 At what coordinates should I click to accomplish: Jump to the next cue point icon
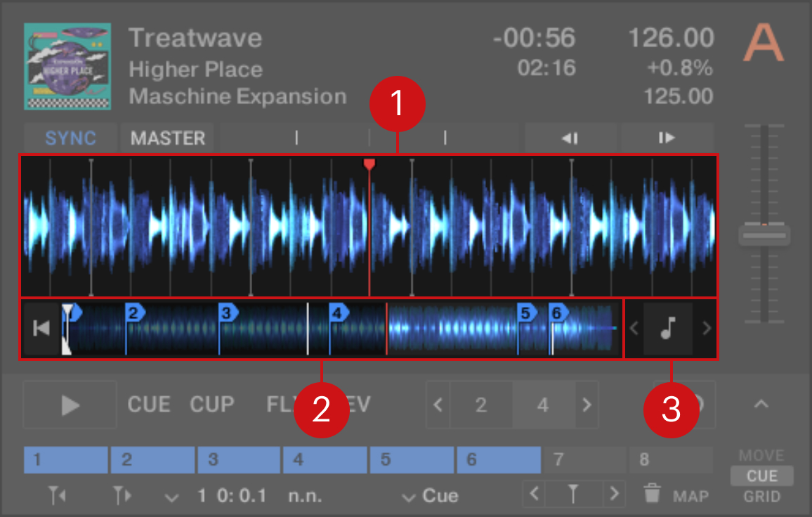(x=123, y=496)
